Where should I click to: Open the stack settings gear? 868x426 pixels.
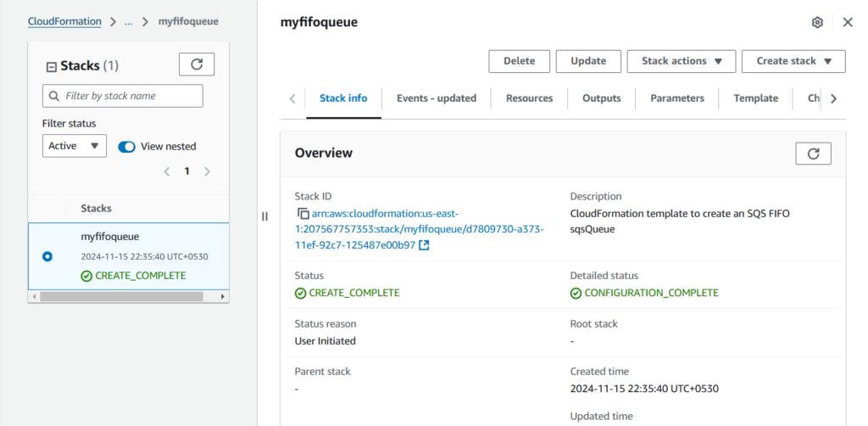tap(817, 23)
